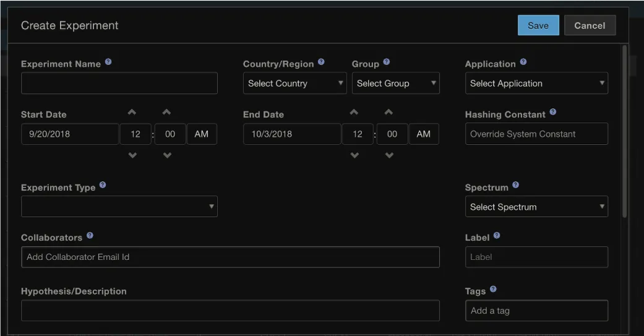Open help icon next to Experiment Name
Viewport: 644px width, 336px height.
point(108,62)
